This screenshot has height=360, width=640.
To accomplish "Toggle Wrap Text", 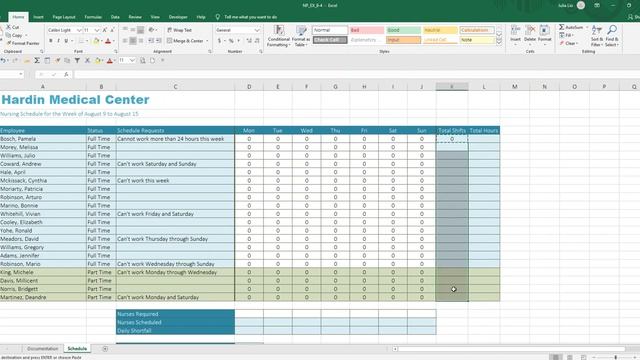I will pos(179,30).
